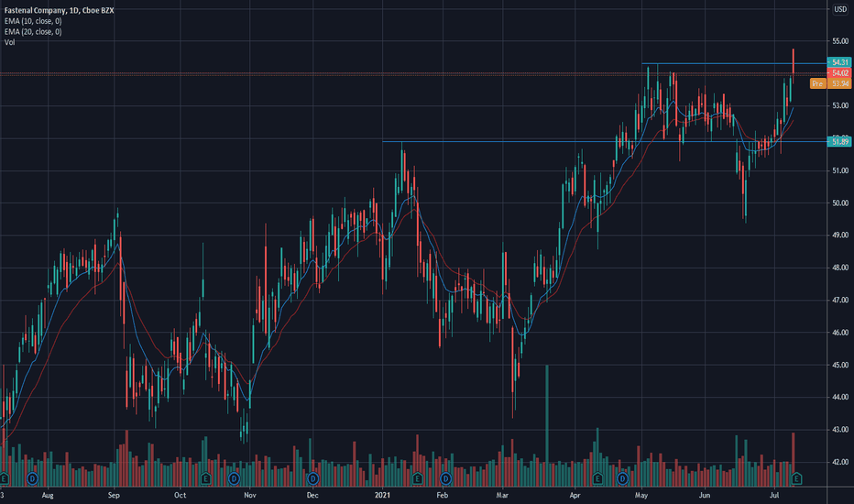Click the dividend marker just before Nov
Screen dimensions: 854x504
(234, 479)
